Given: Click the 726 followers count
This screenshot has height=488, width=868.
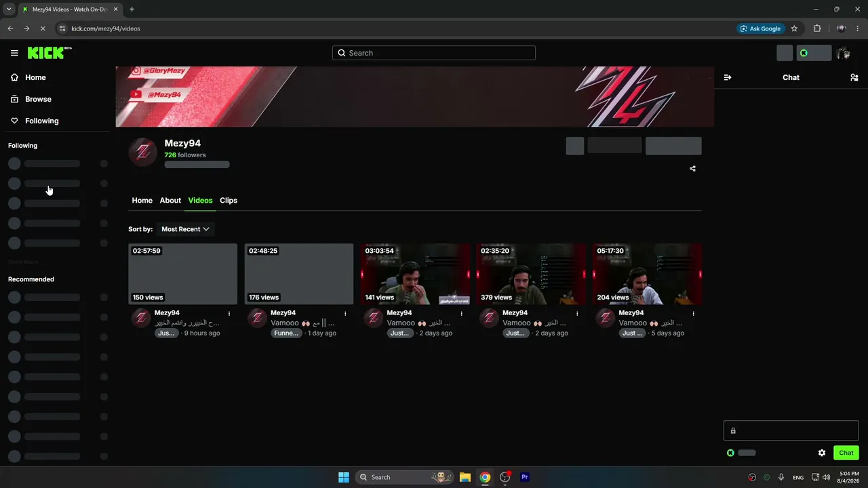Looking at the screenshot, I should pos(185,155).
